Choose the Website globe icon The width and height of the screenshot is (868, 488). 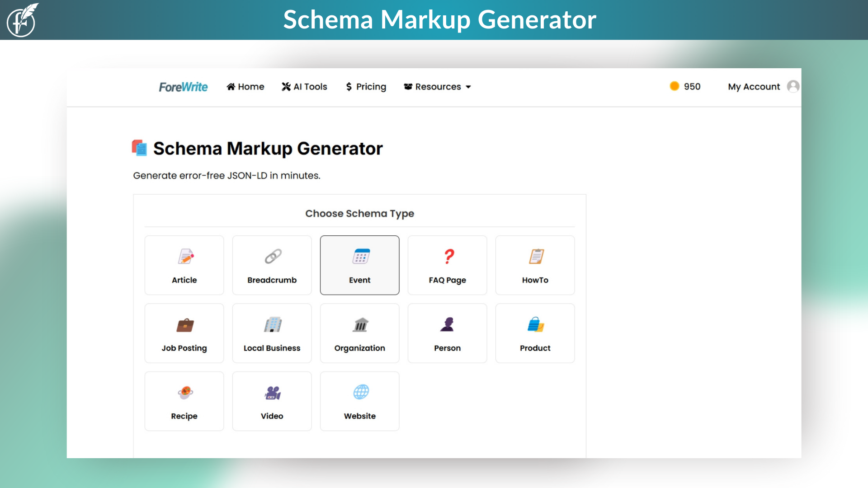(360, 393)
